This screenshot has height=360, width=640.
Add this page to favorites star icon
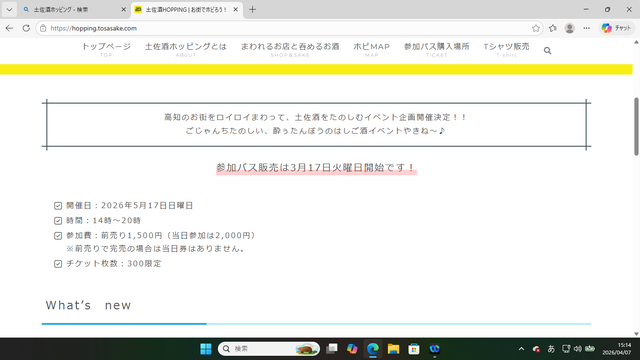point(536,28)
